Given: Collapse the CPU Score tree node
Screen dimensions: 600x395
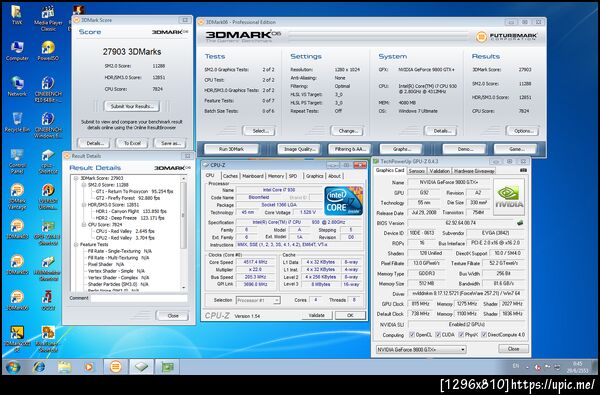Looking at the screenshot, I should point(84,225).
